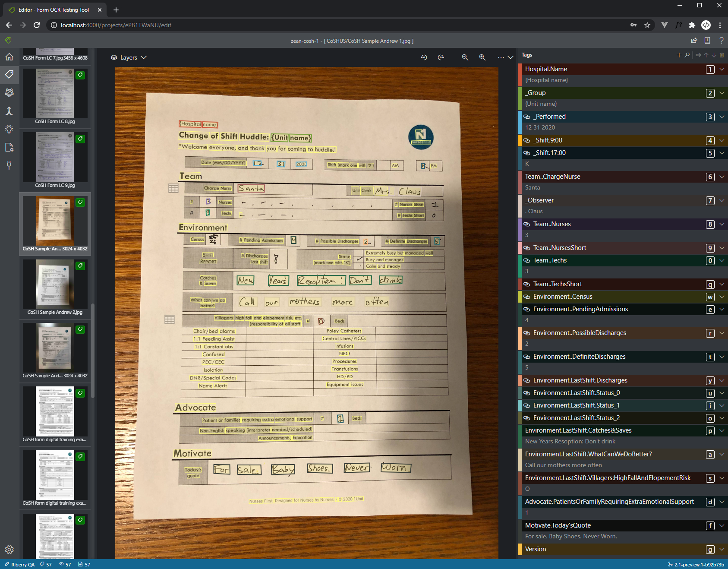Add a new tag with plus icon

(679, 55)
